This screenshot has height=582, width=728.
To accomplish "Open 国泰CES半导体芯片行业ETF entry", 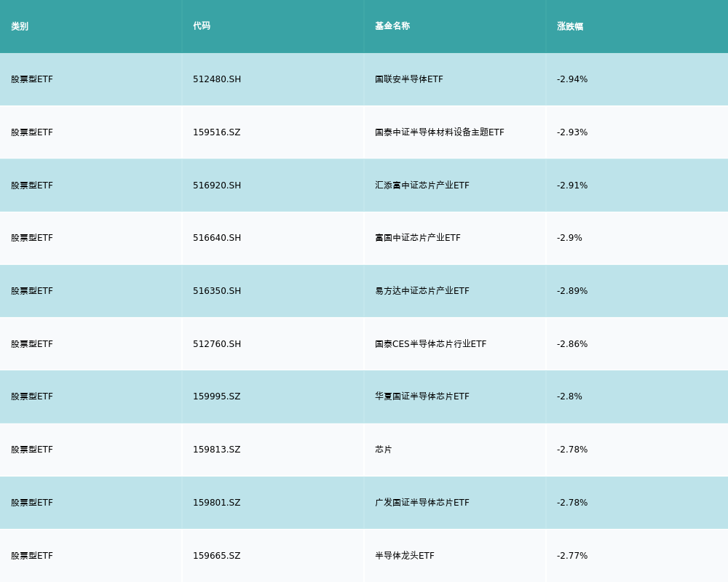I will 431,344.
